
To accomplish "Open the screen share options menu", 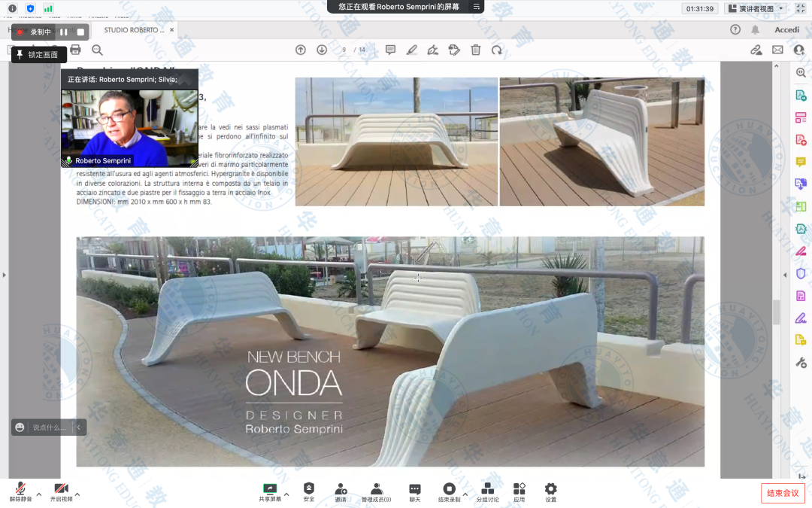I will [476, 7].
